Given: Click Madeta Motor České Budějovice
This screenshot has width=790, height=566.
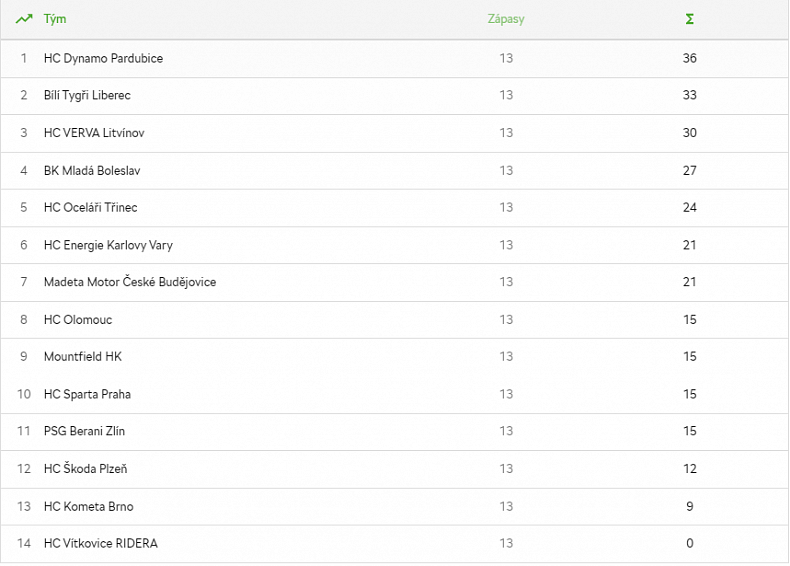Looking at the screenshot, I should (x=130, y=282).
